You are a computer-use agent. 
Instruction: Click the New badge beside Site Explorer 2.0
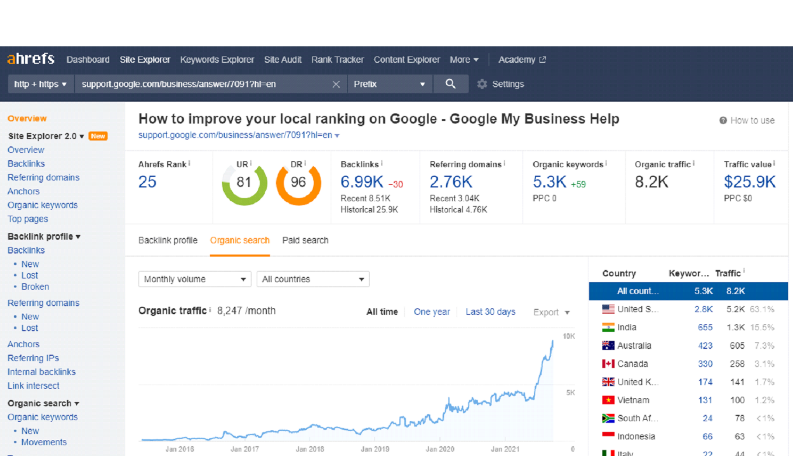point(98,136)
